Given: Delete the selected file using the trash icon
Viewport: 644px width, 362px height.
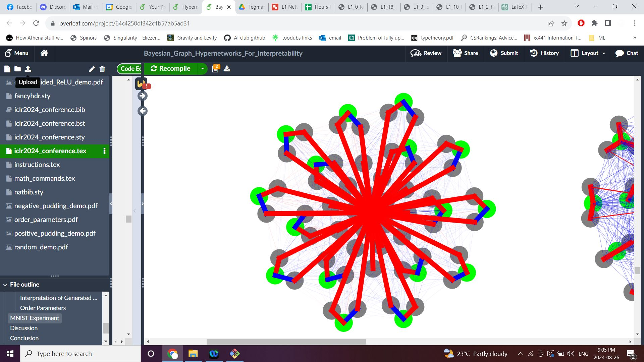Looking at the screenshot, I should click(x=102, y=69).
